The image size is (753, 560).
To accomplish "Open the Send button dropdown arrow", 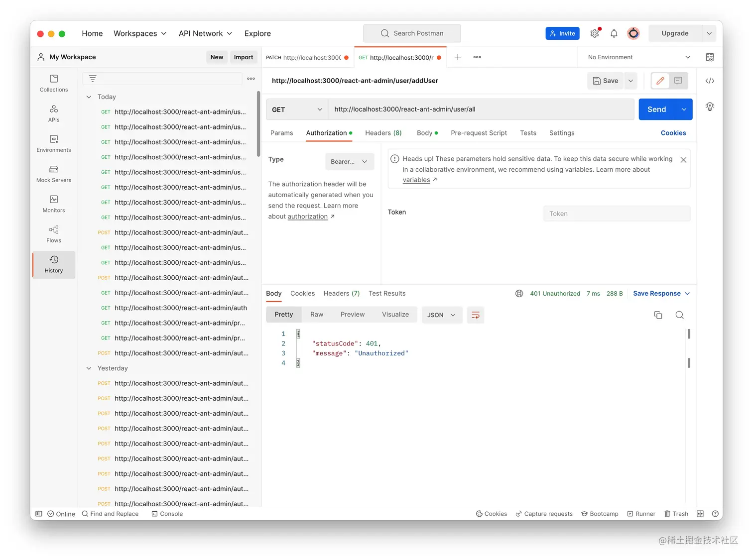I will [684, 110].
